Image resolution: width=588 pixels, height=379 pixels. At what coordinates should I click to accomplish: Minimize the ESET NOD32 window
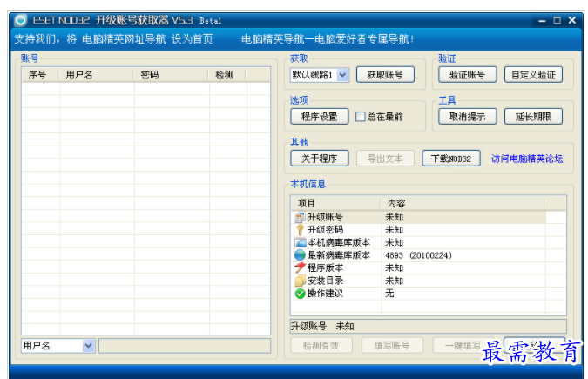(x=542, y=21)
